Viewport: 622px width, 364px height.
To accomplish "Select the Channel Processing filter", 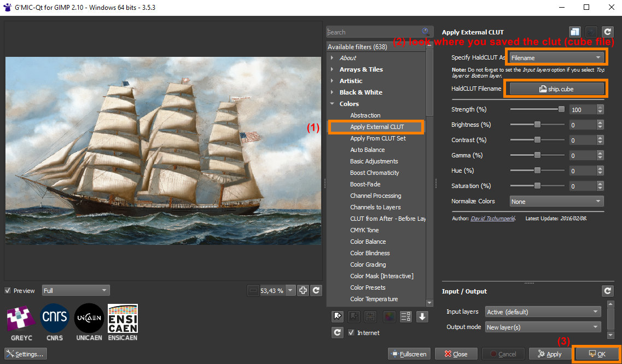I will [375, 196].
